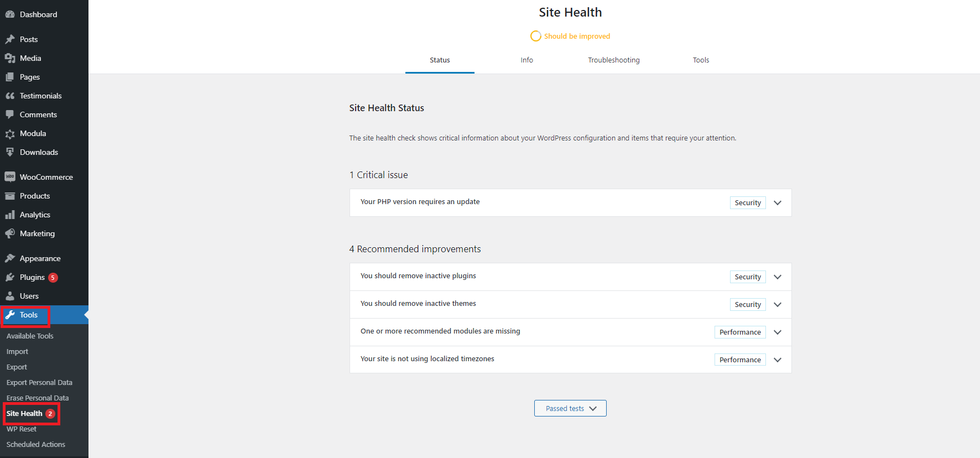
Task: Click the Tools wrench icon
Action: (10, 315)
